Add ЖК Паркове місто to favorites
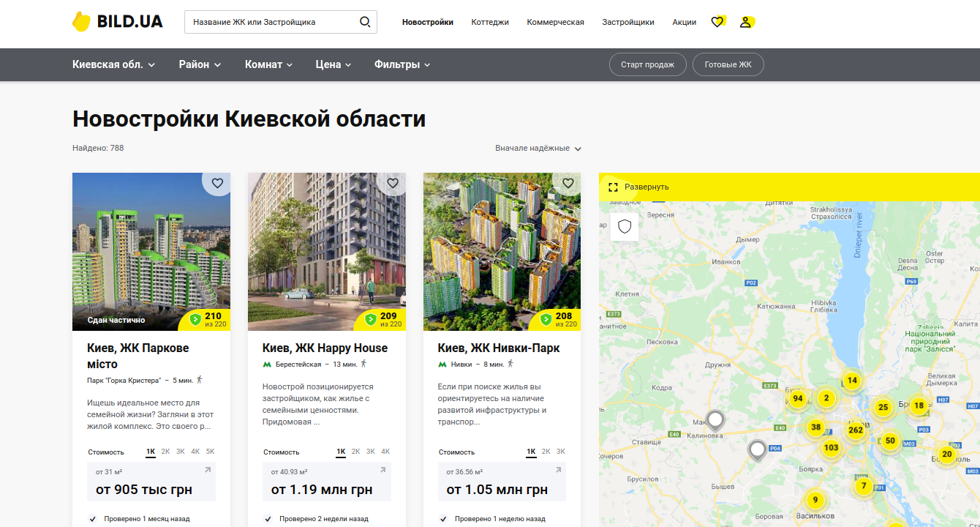The height and width of the screenshot is (527, 980). [217, 183]
